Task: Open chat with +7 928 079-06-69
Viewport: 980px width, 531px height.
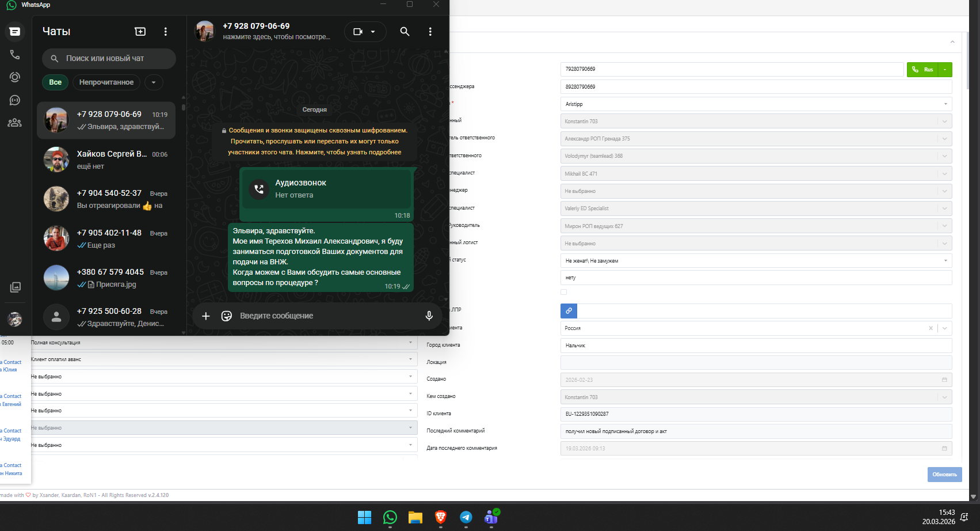Action: (x=106, y=120)
